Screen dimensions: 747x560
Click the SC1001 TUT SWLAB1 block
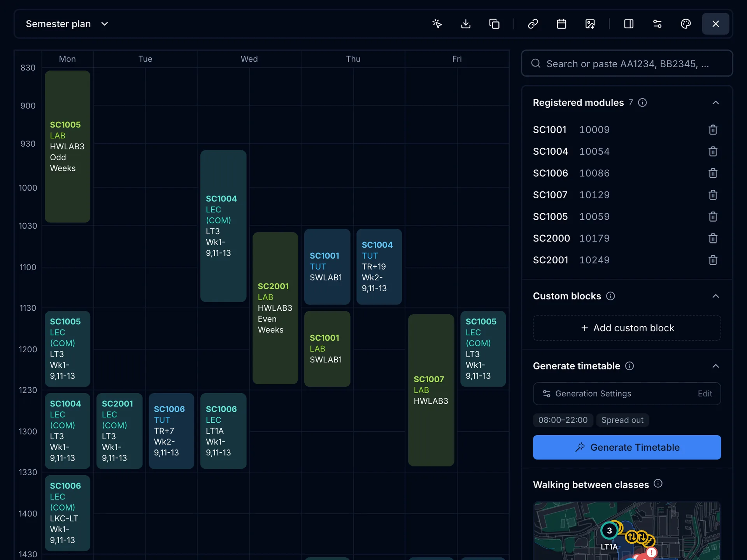point(327,267)
